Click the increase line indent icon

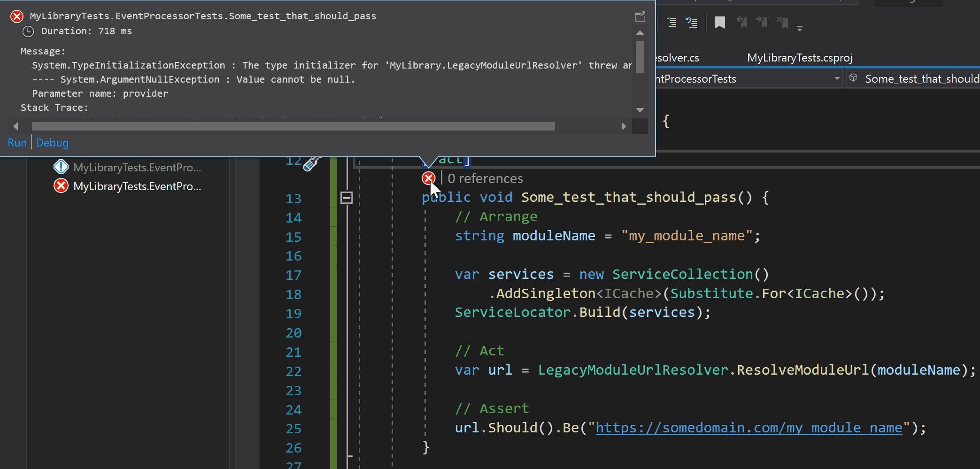[671, 23]
